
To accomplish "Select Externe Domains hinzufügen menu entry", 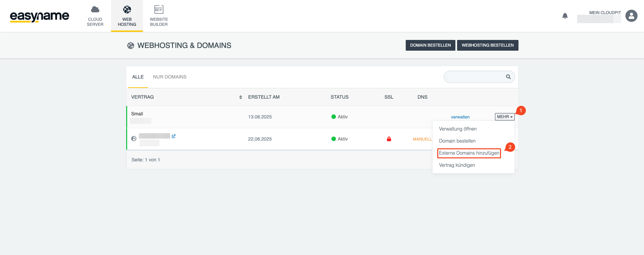I will pos(469,153).
